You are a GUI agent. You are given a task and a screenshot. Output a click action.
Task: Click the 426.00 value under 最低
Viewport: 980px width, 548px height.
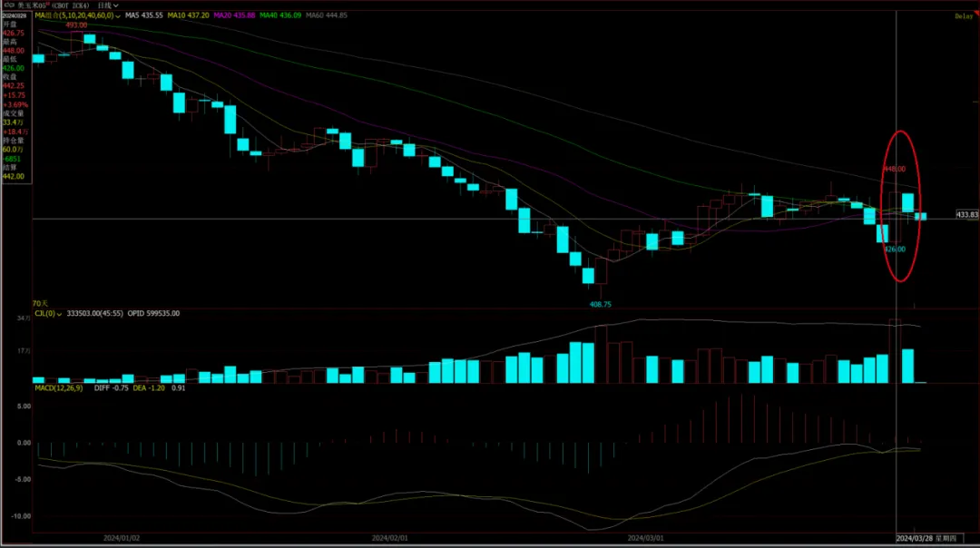click(x=13, y=68)
